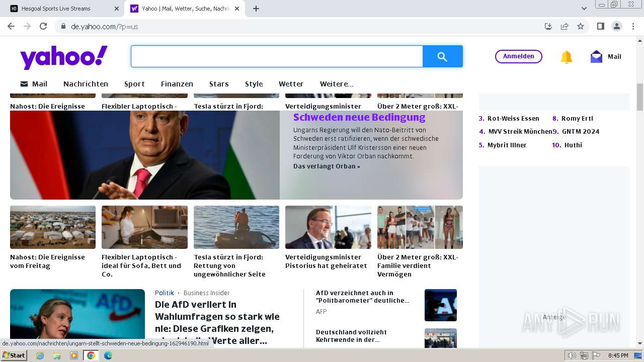Select trending topic Rot-Weiss Essen
Image resolution: width=644 pixels, height=362 pixels.
pos(513,119)
